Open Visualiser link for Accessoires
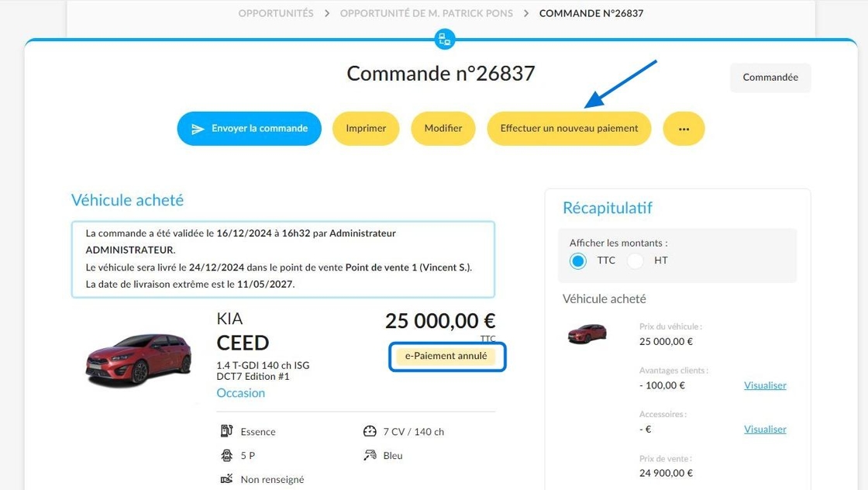 pos(765,429)
